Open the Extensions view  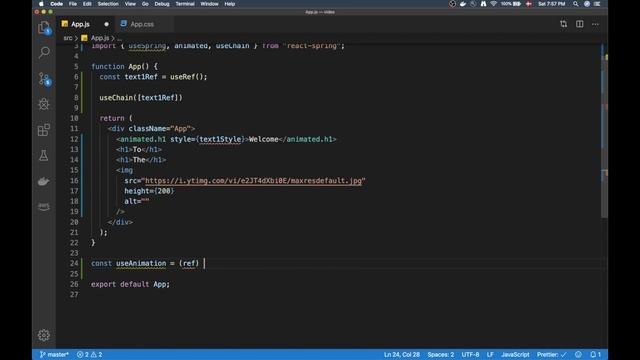click(x=44, y=130)
